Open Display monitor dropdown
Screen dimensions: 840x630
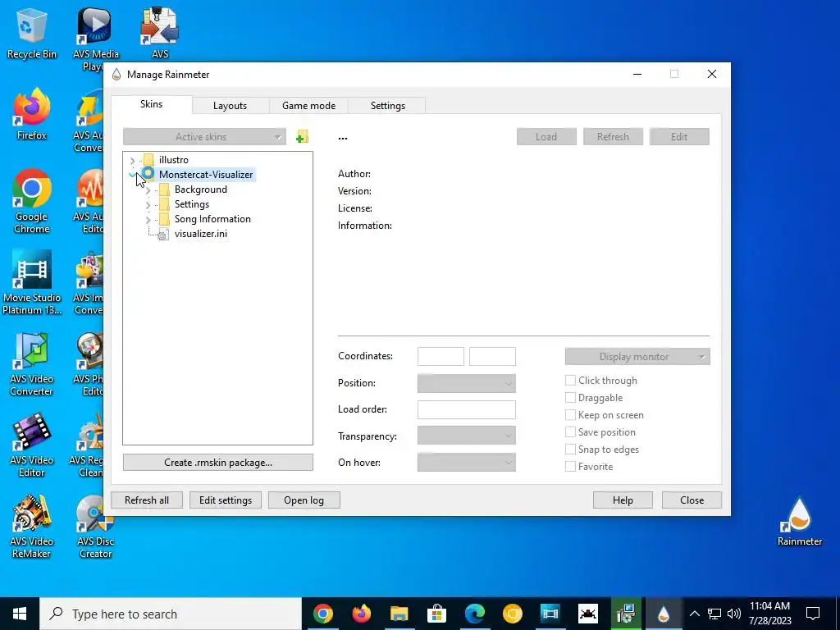(x=637, y=356)
